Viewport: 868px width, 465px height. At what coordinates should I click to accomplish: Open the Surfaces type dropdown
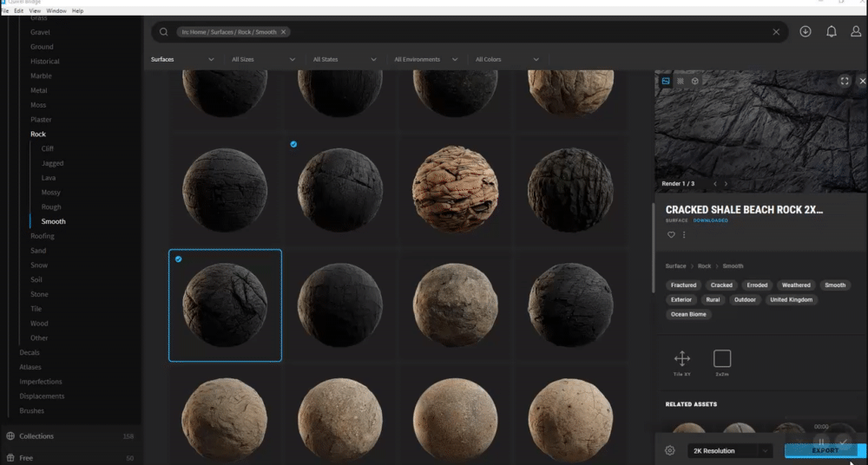coord(182,59)
